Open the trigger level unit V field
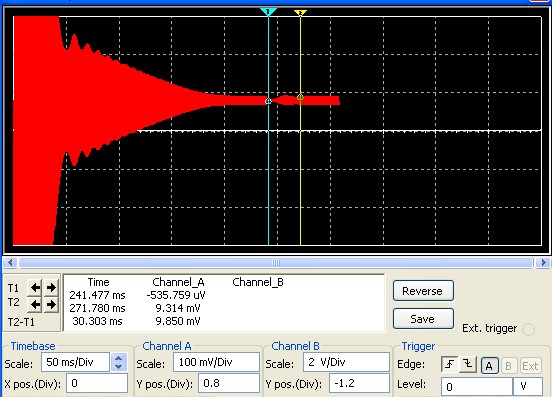Image resolution: width=552 pixels, height=397 pixels. (x=527, y=386)
